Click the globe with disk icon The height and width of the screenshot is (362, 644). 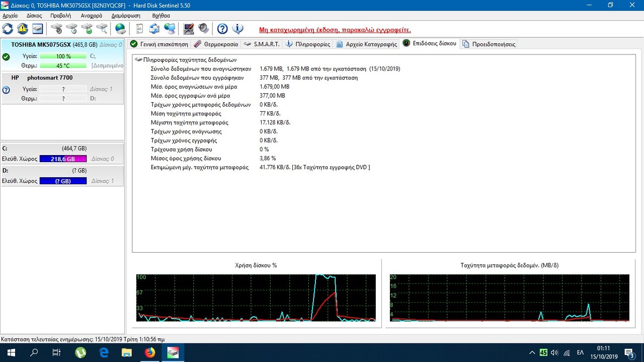click(121, 29)
